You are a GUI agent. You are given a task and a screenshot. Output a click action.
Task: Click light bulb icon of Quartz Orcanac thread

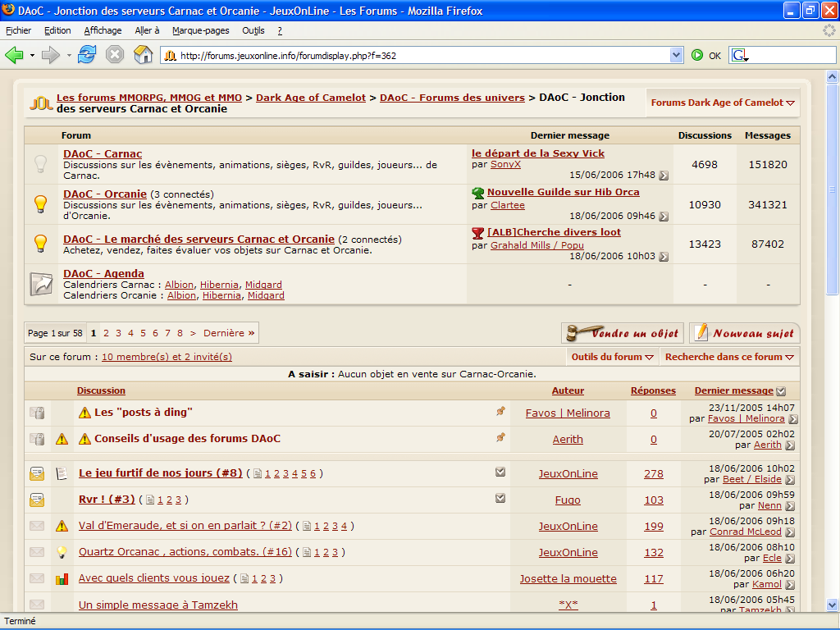(62, 552)
